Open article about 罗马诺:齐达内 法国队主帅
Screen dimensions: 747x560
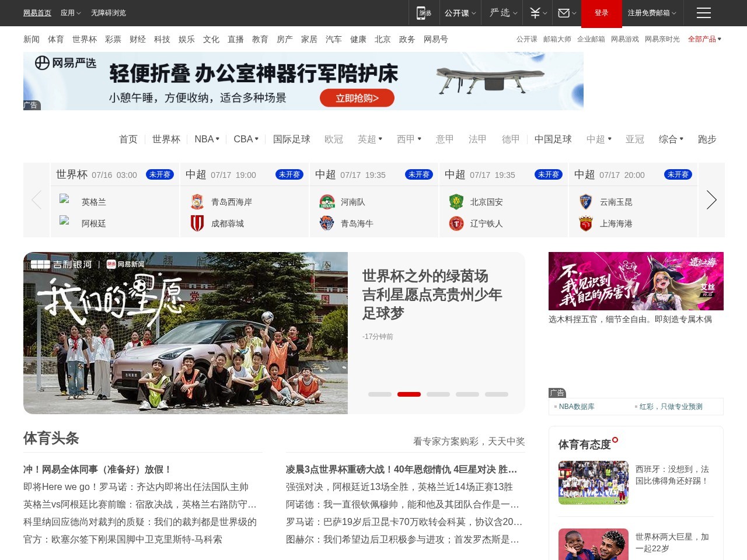[x=136, y=487]
